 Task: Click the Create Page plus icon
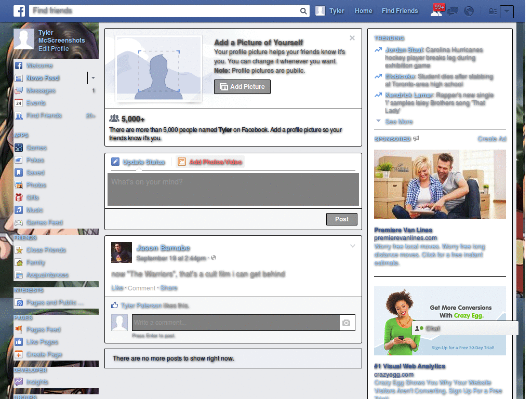click(19, 354)
